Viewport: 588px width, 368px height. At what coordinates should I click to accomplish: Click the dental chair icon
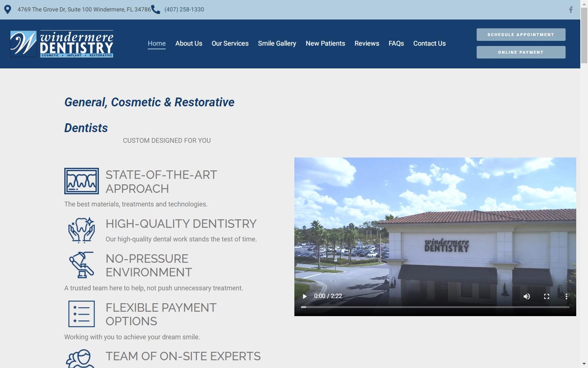82,265
